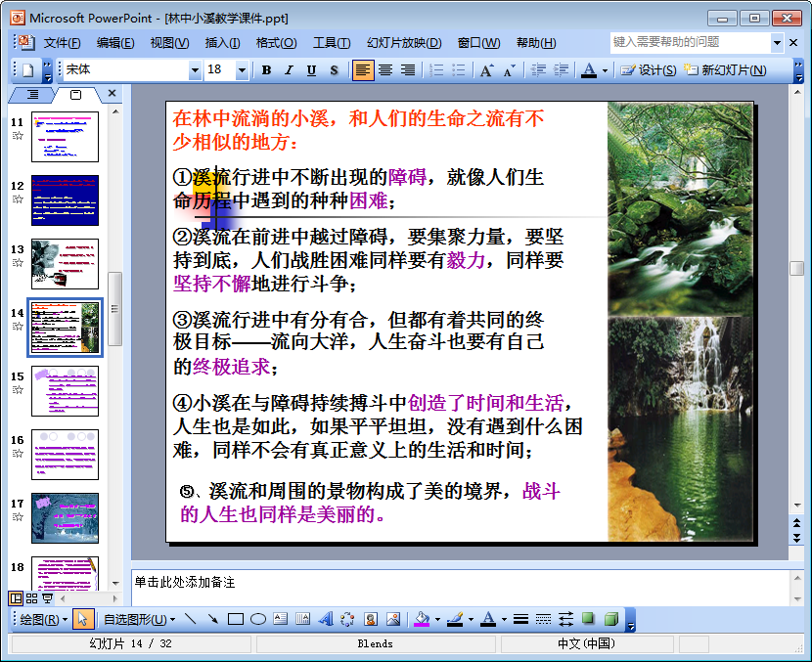Toggle Italic formatting
This screenshot has height=662, width=812.
(x=289, y=69)
